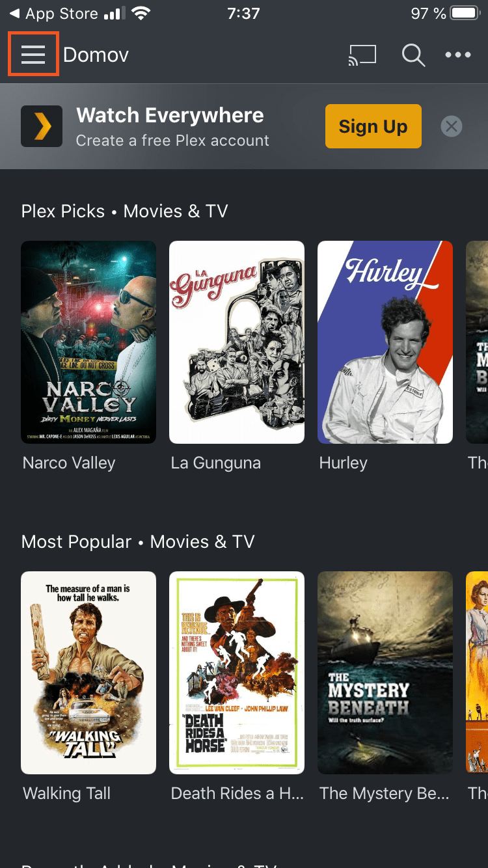Tap the Plex Picks section heading

point(124,211)
